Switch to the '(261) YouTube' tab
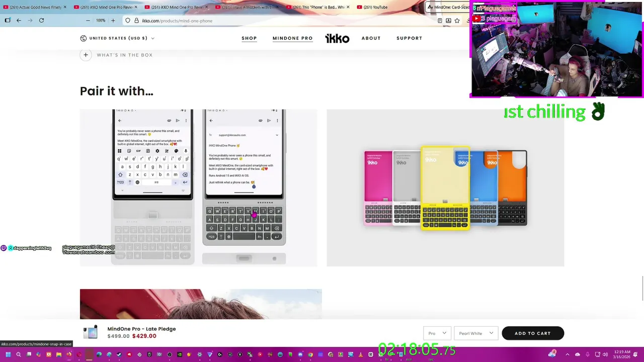 (x=387, y=7)
